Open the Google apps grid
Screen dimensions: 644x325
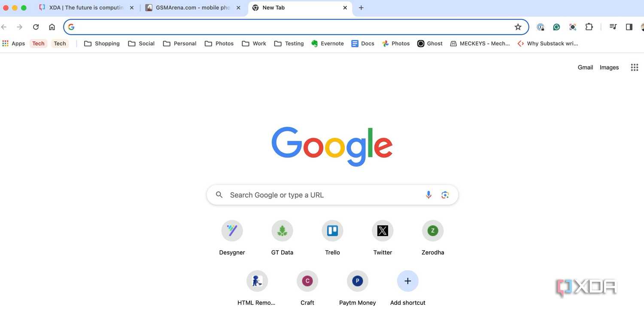coord(635,67)
